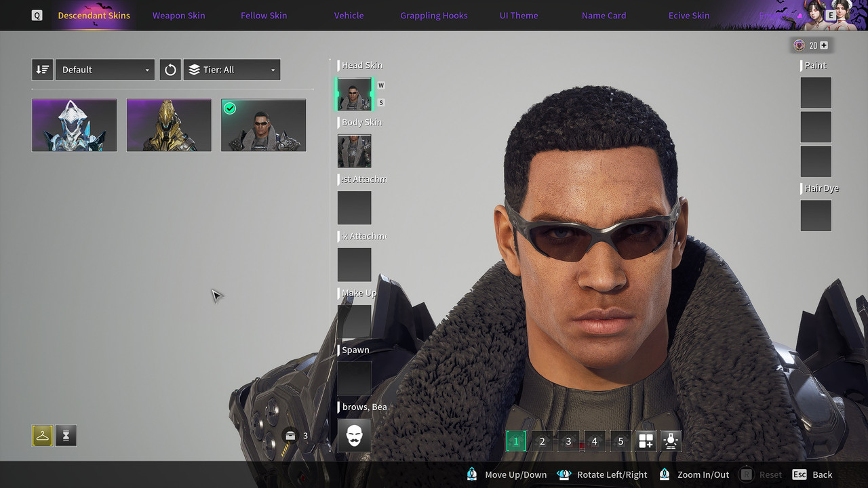
Task: Click the Move Up/Down mouse icon
Action: coord(472,474)
